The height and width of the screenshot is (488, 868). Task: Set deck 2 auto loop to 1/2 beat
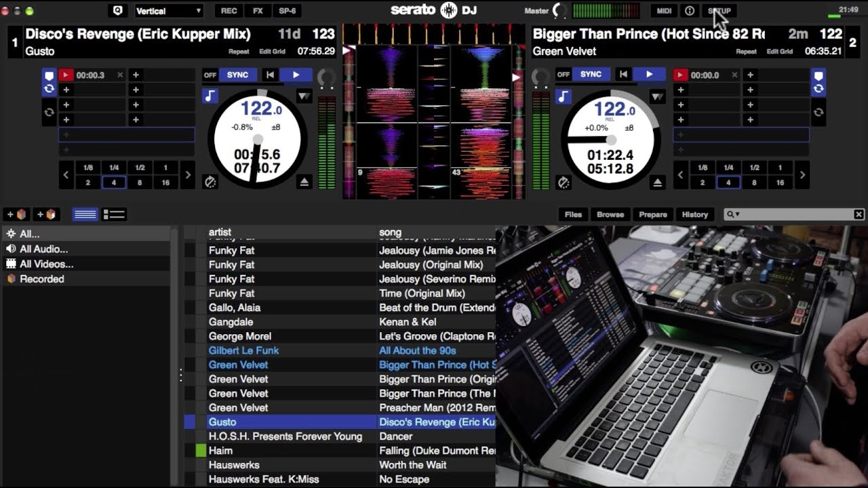[x=754, y=167]
